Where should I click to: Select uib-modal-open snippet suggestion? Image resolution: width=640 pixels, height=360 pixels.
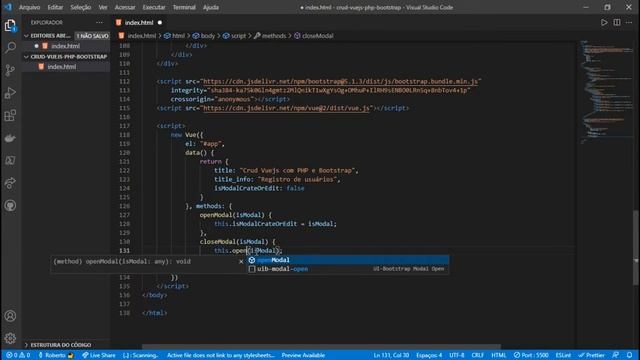pos(348,269)
